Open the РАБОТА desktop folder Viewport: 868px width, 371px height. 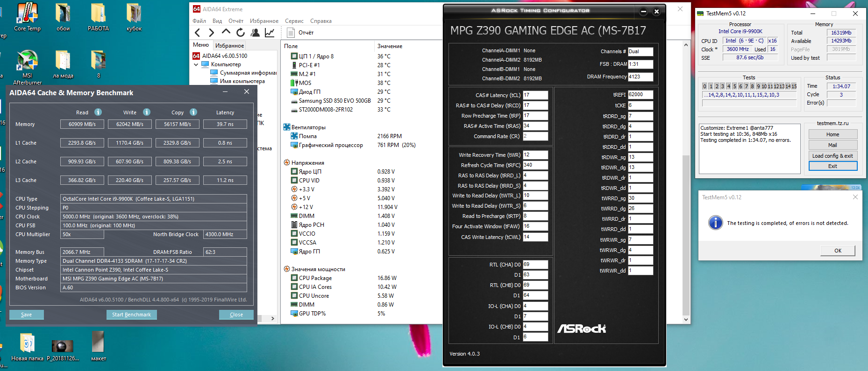point(98,17)
